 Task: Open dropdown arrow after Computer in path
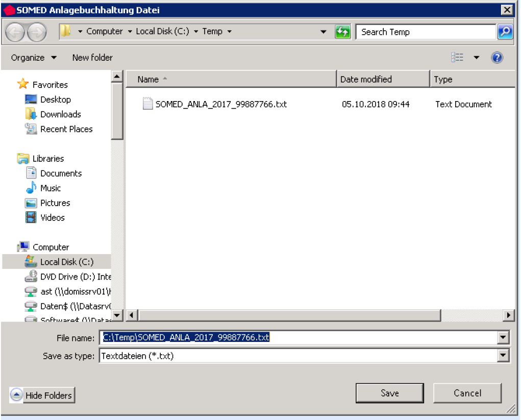pos(130,32)
